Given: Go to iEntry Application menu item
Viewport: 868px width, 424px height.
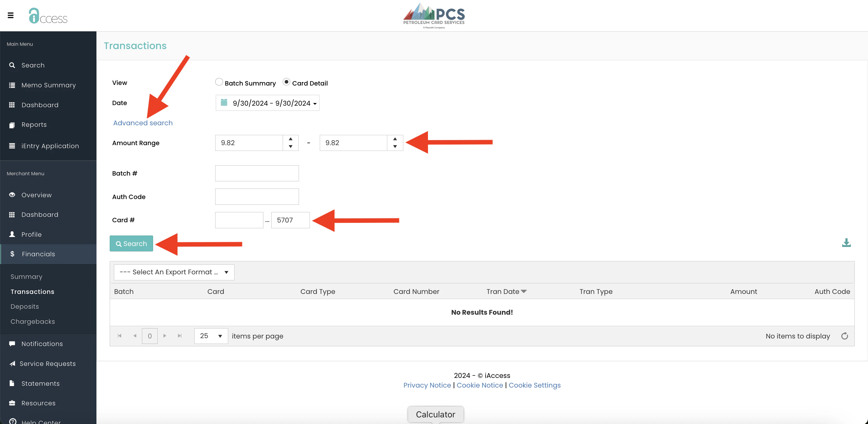Looking at the screenshot, I should coord(50,146).
